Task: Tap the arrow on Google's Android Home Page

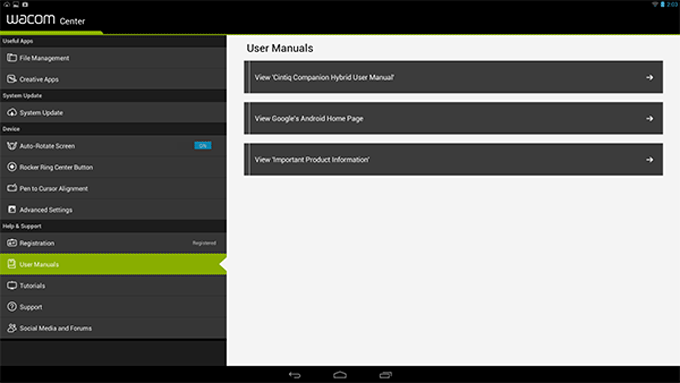Action: pos(649,118)
